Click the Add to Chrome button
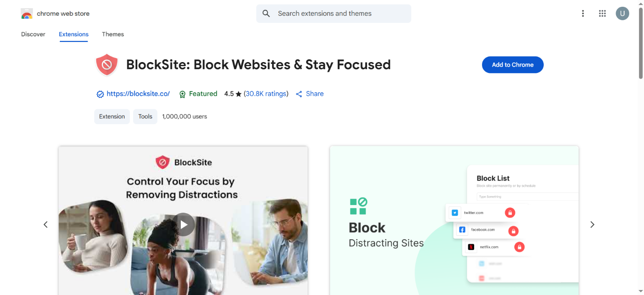This screenshot has width=644, height=295. pos(512,64)
